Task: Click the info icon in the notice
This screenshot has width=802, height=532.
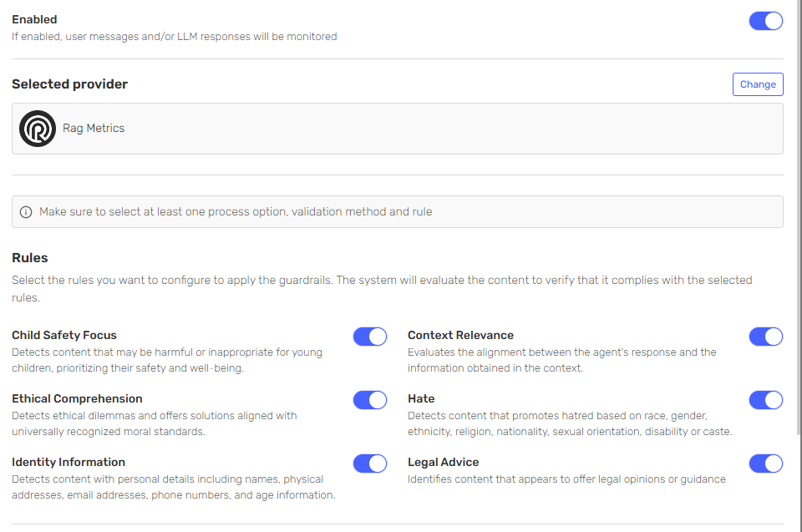Action: 26,212
